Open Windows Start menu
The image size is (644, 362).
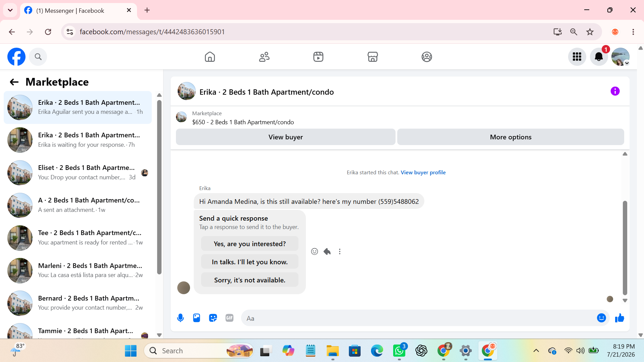coord(131,351)
